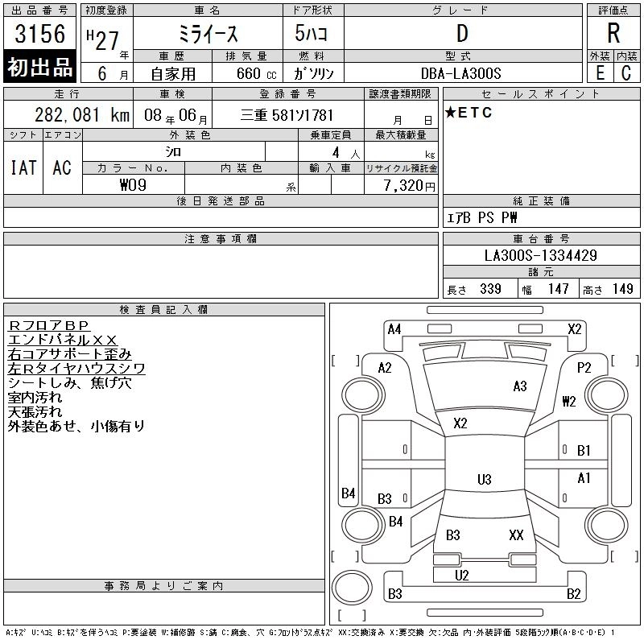Click damage mark A4 on diagram
Image resolution: width=644 pixels, height=644 pixels.
coord(394,329)
